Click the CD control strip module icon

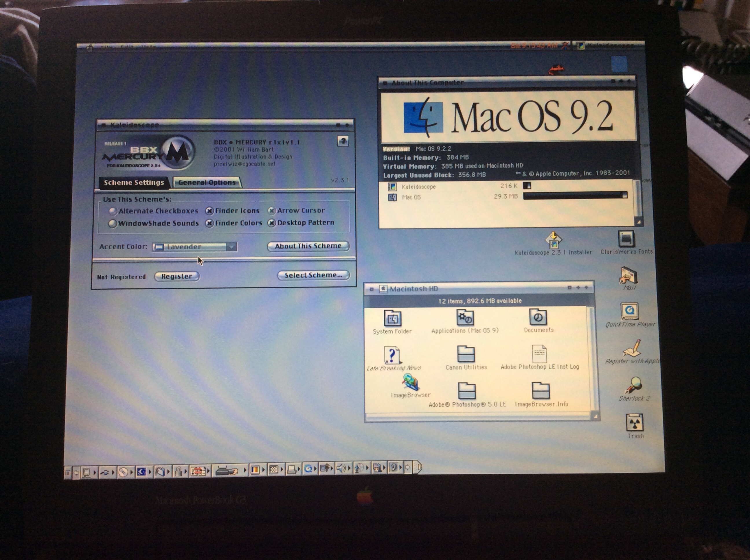[124, 472]
